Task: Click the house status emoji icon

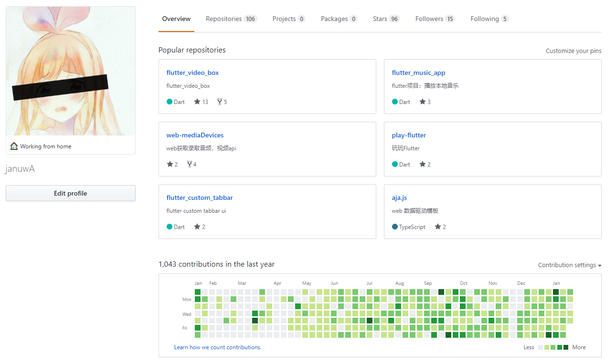Action: point(14,146)
